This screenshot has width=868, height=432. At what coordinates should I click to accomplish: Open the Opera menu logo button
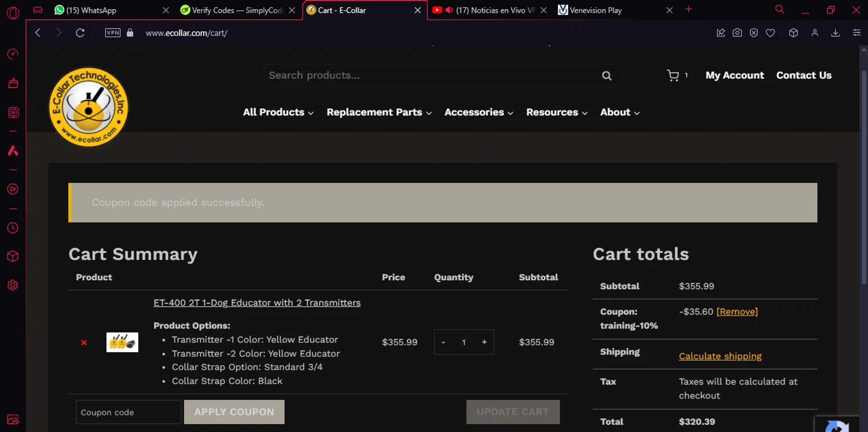[13, 12]
